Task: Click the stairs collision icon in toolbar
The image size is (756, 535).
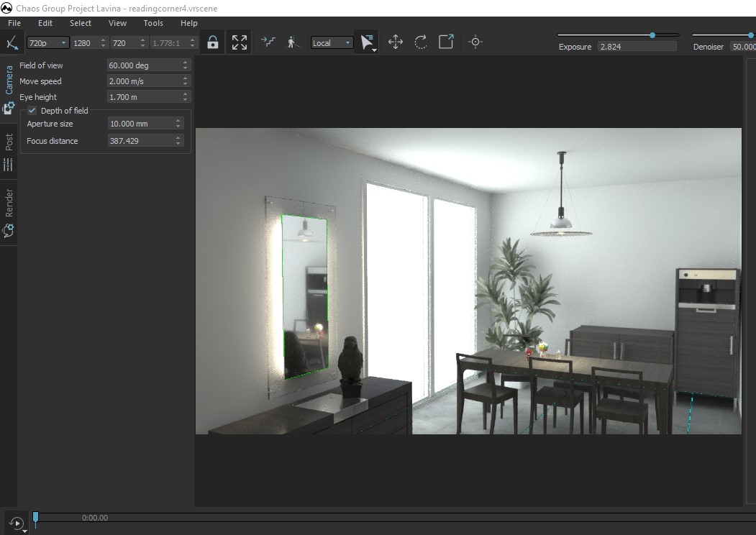Action: pyautogui.click(x=268, y=42)
